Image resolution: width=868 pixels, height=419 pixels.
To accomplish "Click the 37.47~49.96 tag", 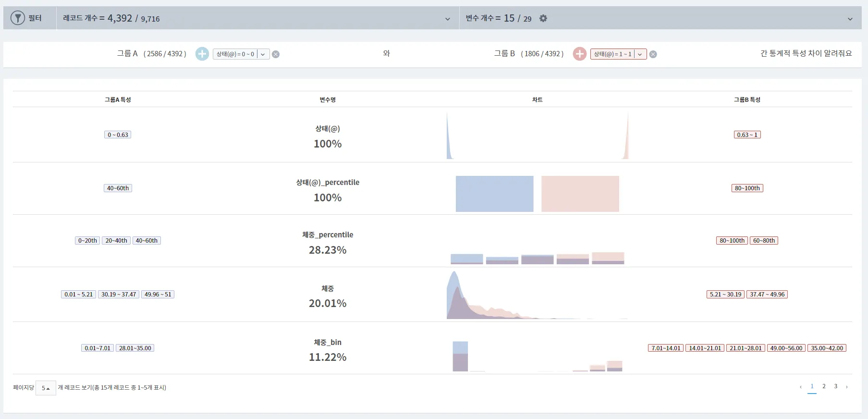I will point(767,294).
